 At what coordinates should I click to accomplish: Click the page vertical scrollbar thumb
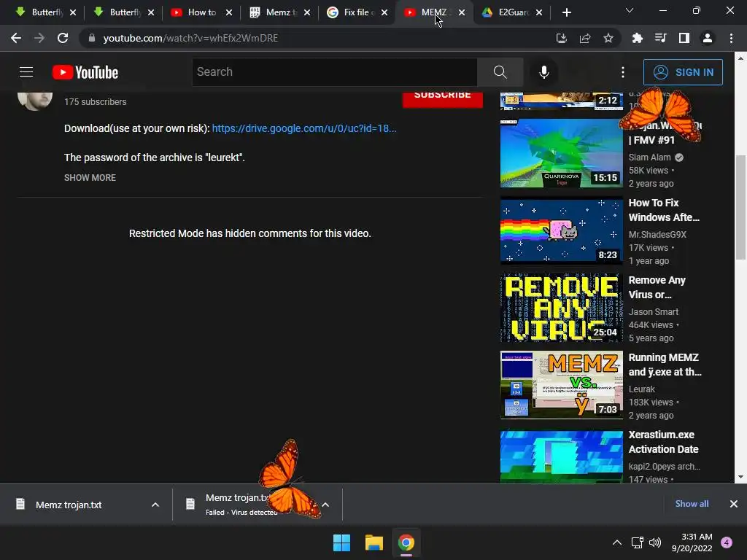click(740, 207)
